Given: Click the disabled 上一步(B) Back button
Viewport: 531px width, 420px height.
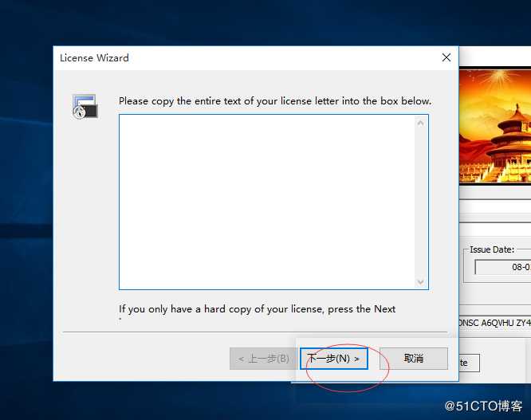Looking at the screenshot, I should pos(263,359).
